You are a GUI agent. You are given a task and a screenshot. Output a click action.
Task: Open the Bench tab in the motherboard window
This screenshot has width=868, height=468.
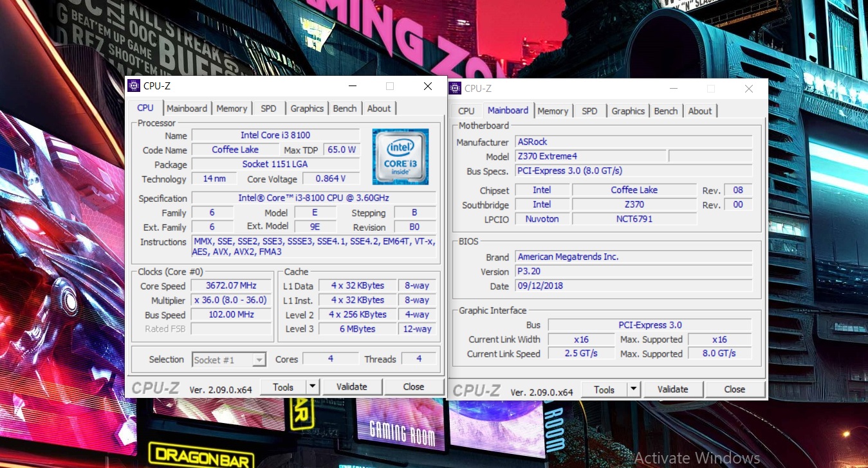click(x=666, y=111)
